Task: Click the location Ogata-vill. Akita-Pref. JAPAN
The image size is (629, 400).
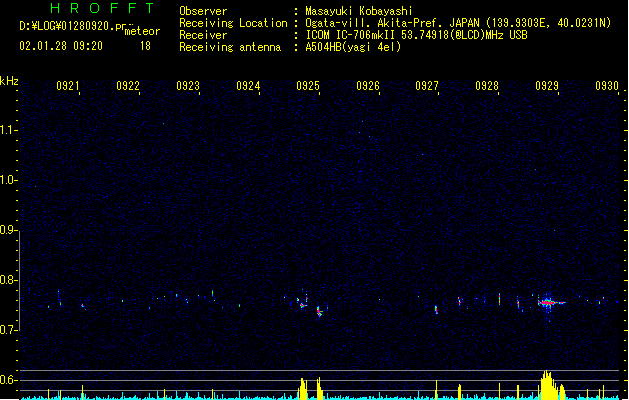Action: coord(392,23)
